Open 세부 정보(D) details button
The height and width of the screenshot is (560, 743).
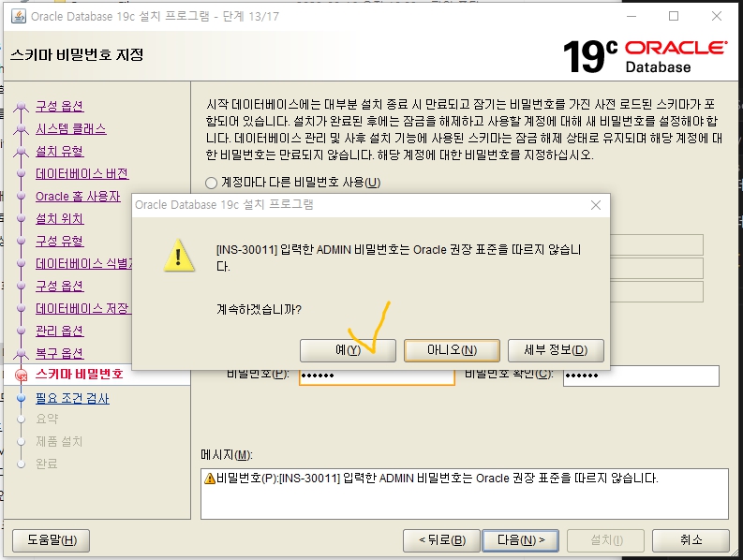(x=556, y=350)
